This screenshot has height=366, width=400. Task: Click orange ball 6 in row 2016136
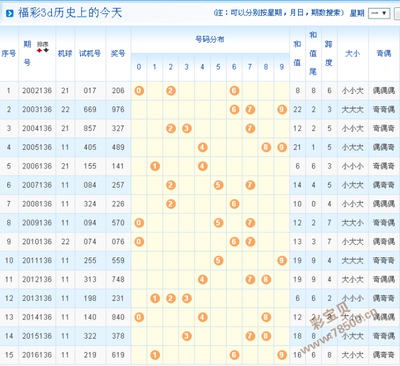(234, 355)
